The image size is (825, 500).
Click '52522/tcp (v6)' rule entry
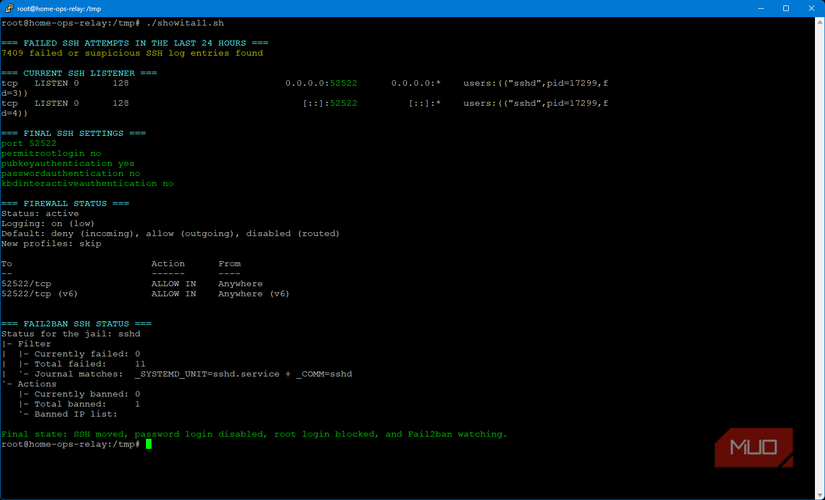click(39, 294)
